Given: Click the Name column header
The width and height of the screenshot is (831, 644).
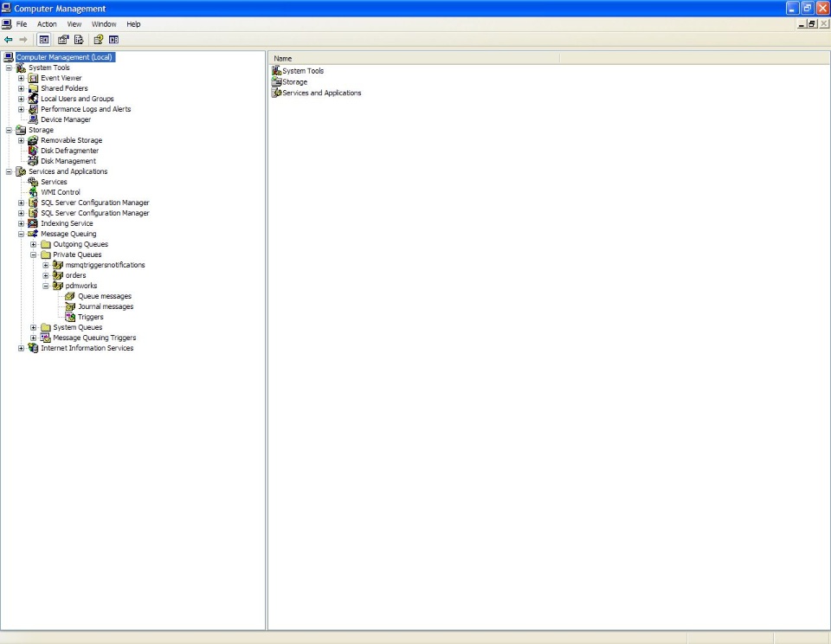Looking at the screenshot, I should point(414,58).
